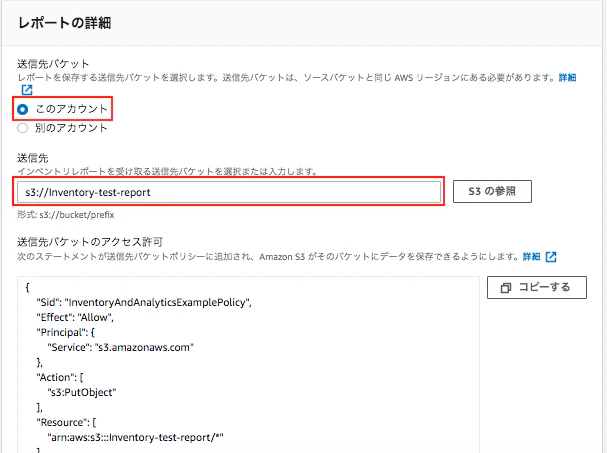Open the 詳細 link under 送信先バケット

point(567,78)
